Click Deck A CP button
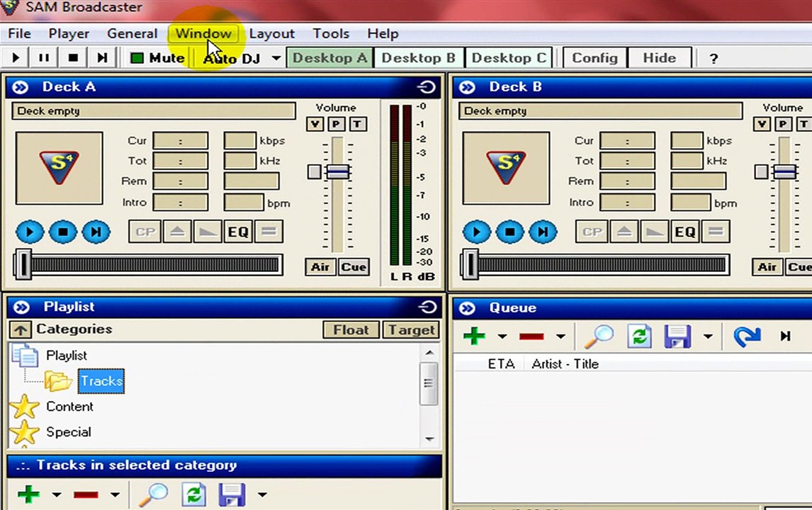 pyautogui.click(x=145, y=232)
